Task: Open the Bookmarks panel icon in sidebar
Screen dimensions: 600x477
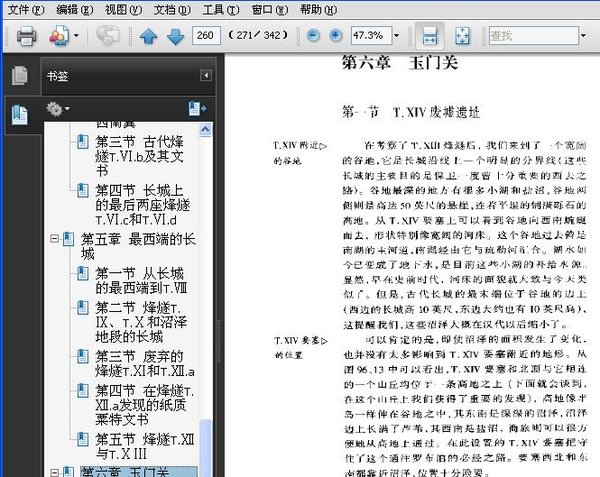Action: 20,115
